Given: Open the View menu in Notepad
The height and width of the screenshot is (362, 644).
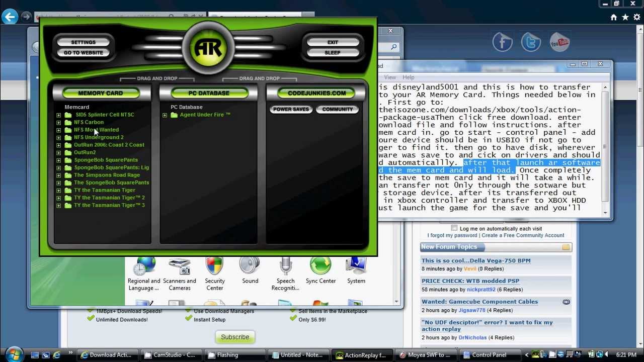Looking at the screenshot, I should (390, 77).
